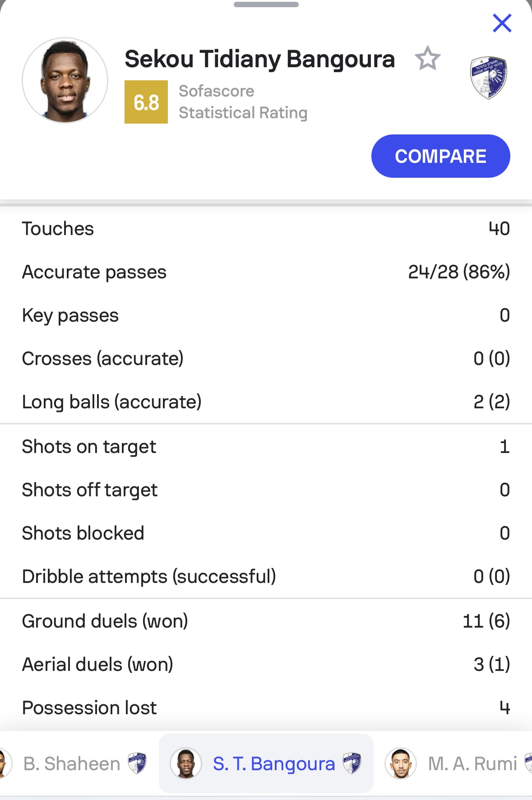This screenshot has height=800, width=532.
Task: Tap the Possession lost row
Action: (266, 708)
